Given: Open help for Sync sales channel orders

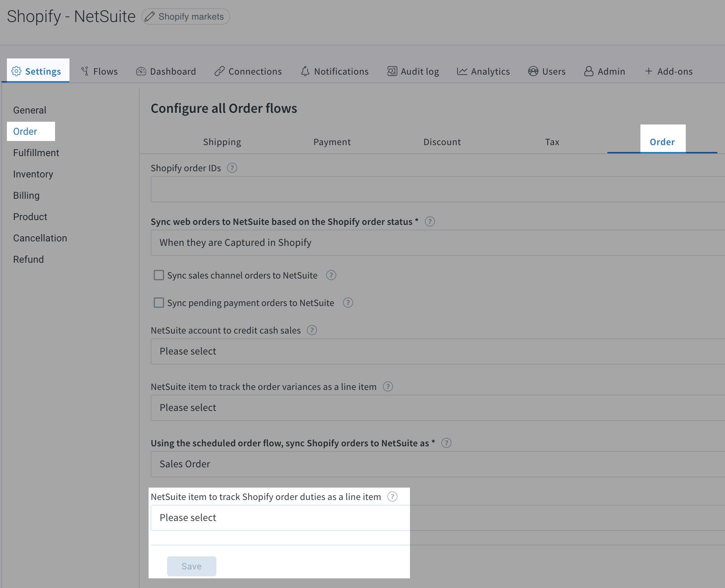Looking at the screenshot, I should point(331,275).
